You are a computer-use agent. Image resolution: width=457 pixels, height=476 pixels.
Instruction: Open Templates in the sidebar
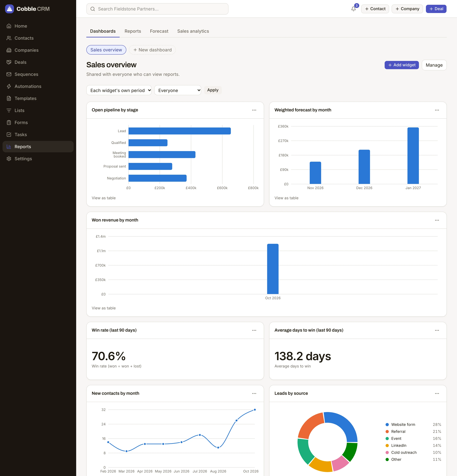pos(38,98)
